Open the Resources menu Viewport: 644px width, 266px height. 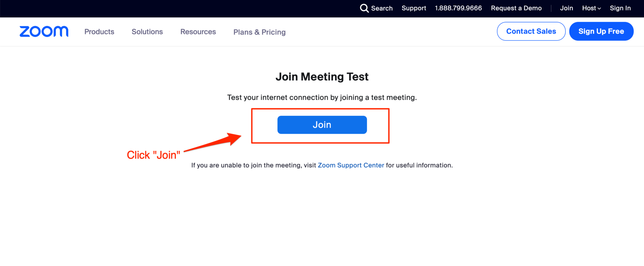(198, 32)
